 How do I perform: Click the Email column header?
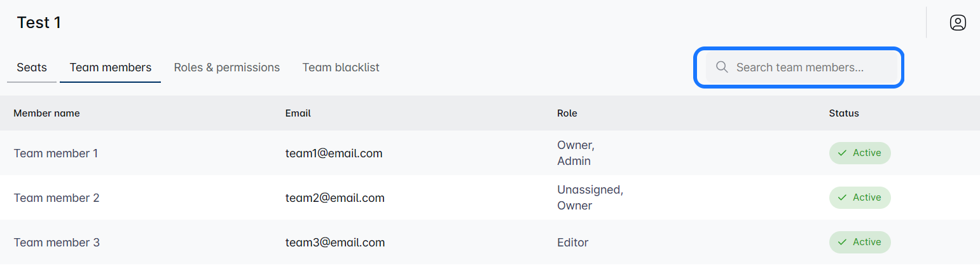pos(298,113)
